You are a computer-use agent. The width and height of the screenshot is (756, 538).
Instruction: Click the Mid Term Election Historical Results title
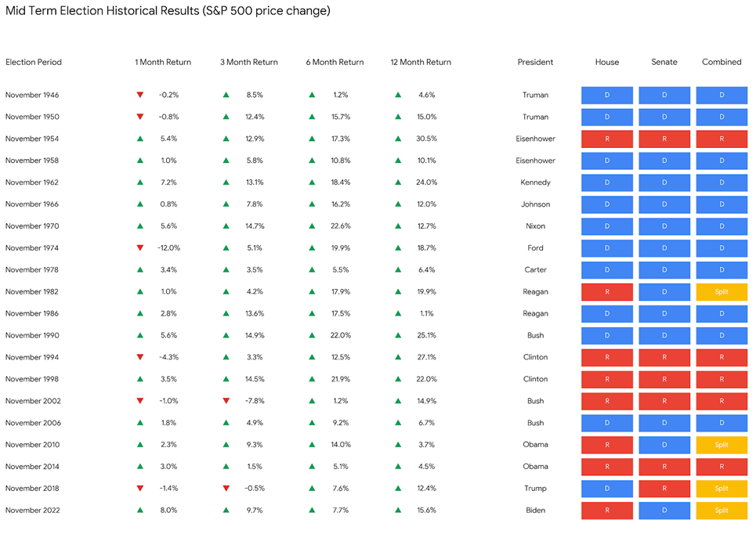(x=168, y=11)
